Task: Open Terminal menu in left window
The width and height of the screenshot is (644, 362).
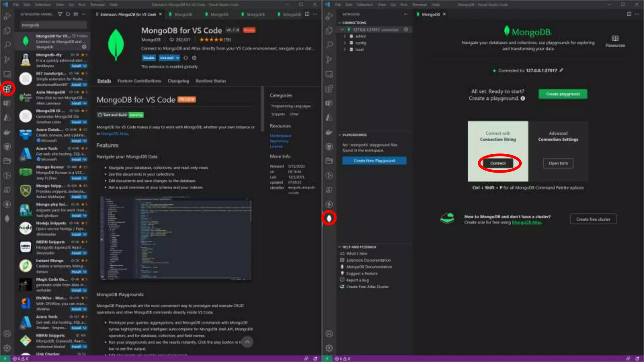Action: coord(97,4)
